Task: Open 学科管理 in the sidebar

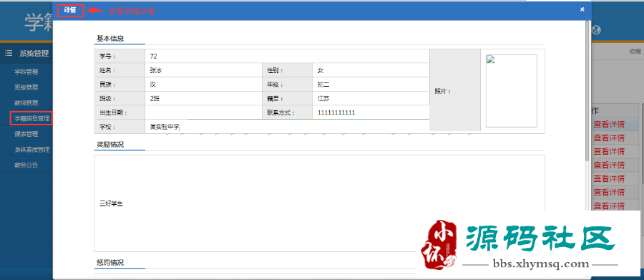Action: click(26, 72)
